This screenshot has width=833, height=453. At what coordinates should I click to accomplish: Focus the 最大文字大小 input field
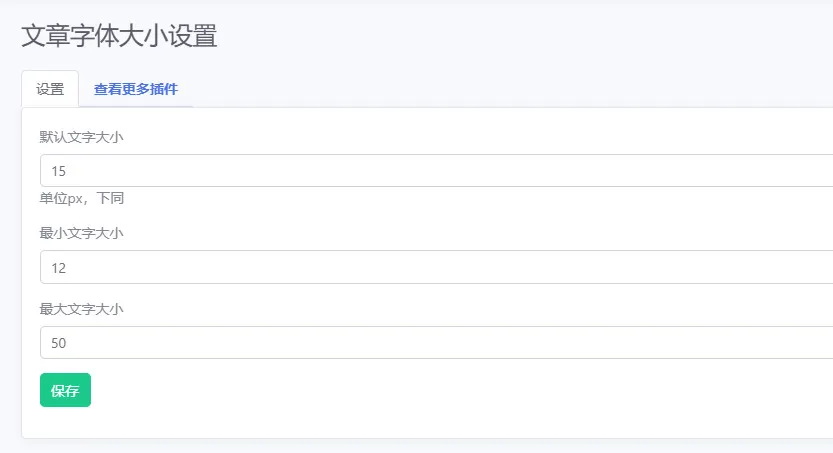point(437,343)
